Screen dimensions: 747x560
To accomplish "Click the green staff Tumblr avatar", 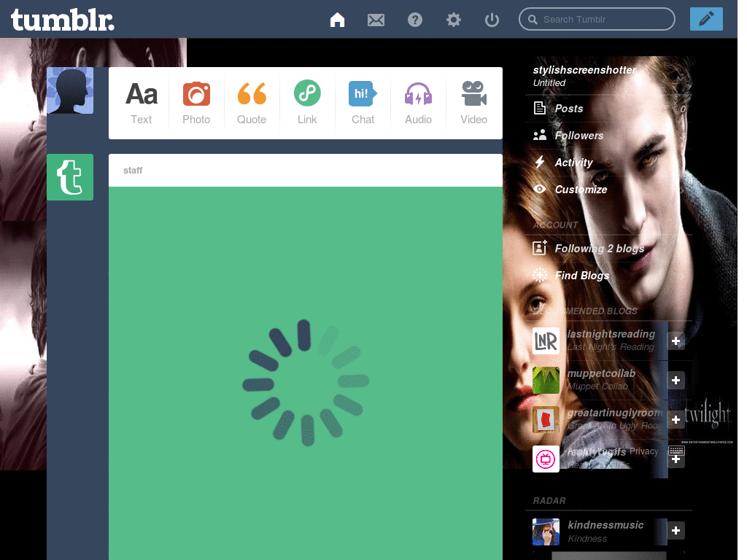I will (x=70, y=177).
